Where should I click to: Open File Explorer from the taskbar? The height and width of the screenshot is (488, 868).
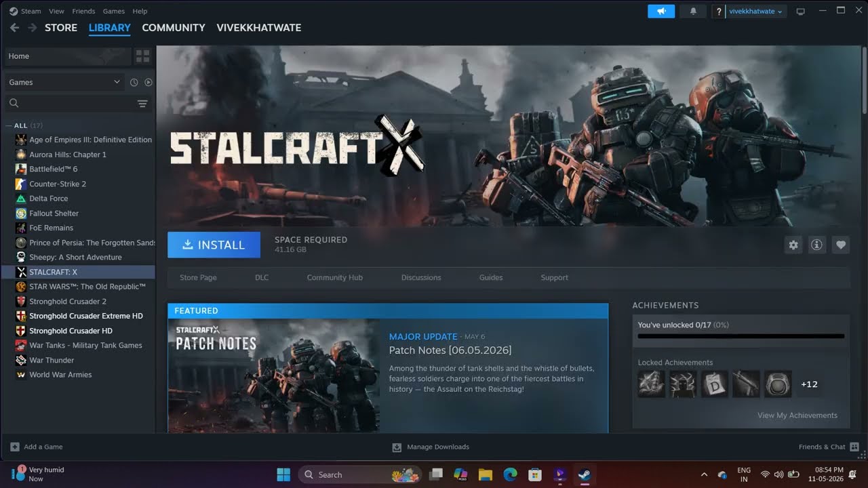click(x=485, y=474)
